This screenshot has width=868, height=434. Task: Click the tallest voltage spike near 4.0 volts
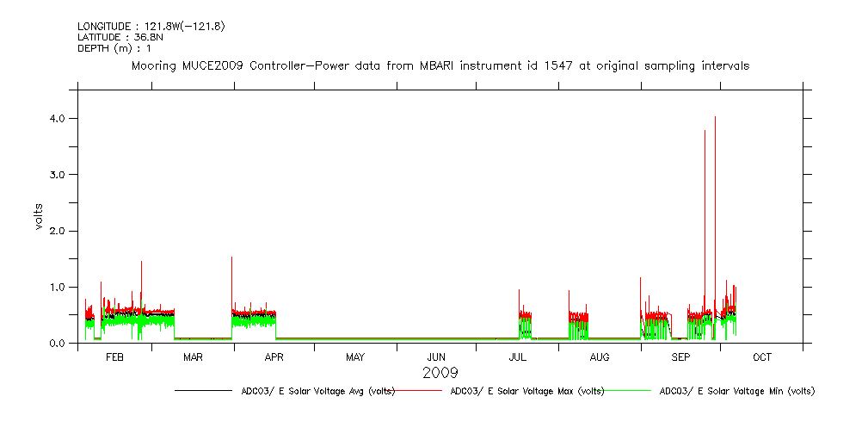715,121
